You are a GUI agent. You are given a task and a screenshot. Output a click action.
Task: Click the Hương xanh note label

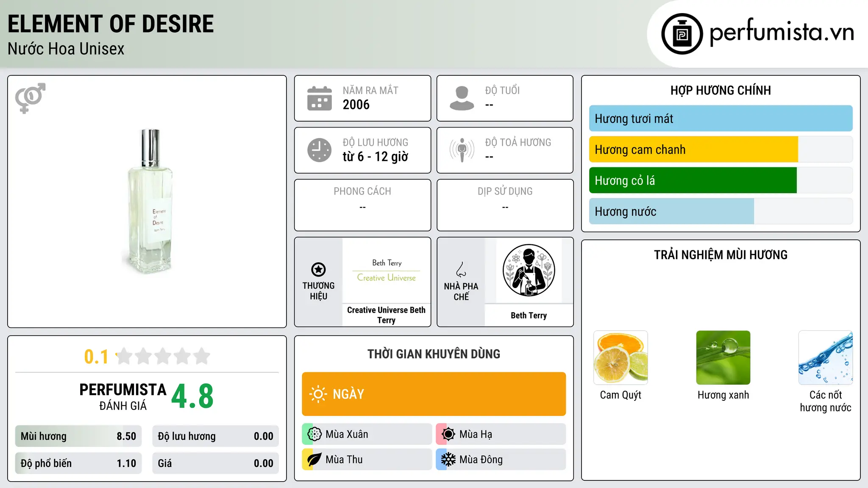click(x=723, y=395)
